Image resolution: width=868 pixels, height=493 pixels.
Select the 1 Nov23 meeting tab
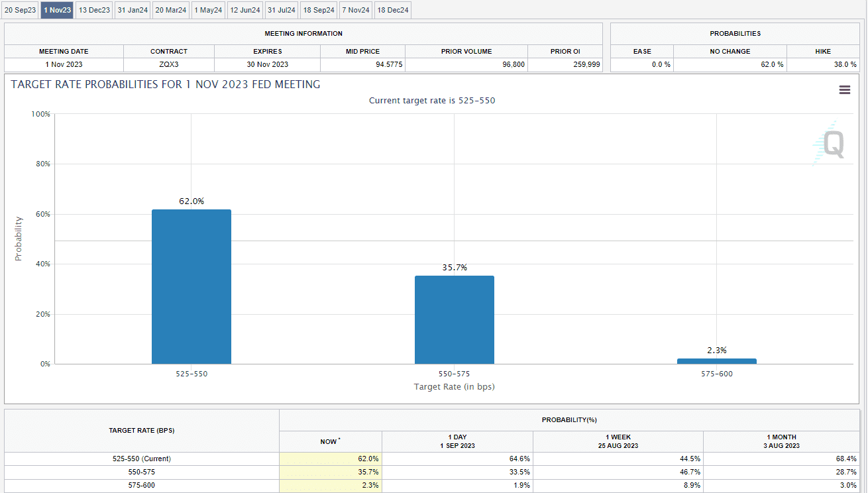click(x=57, y=10)
